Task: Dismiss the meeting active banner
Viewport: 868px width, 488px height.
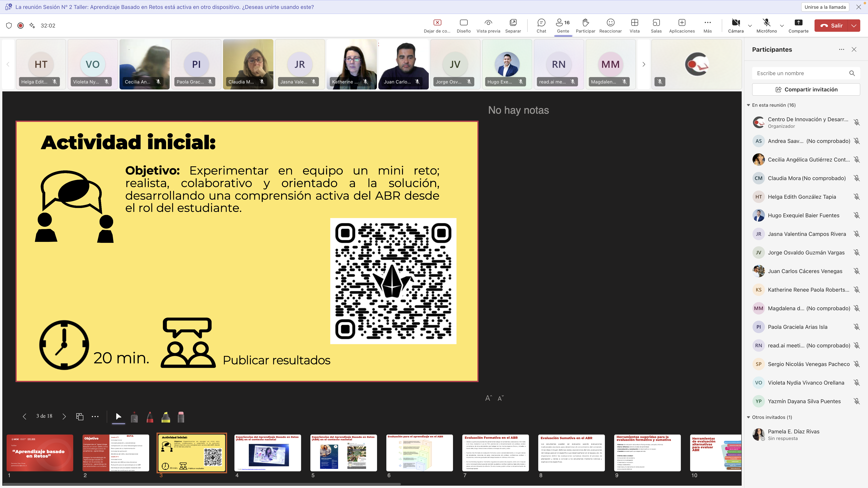Action: [859, 7]
